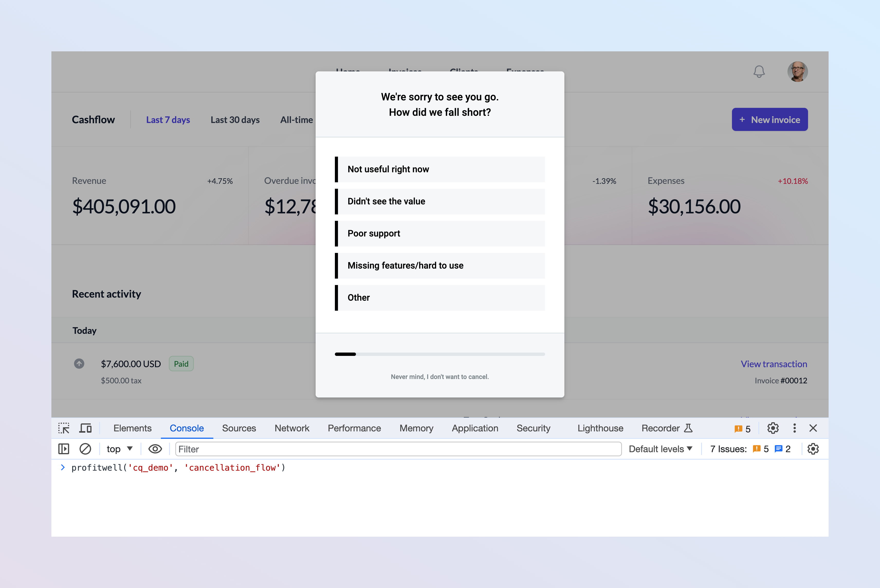
Task: Select the Last 30 days view
Action: [235, 120]
